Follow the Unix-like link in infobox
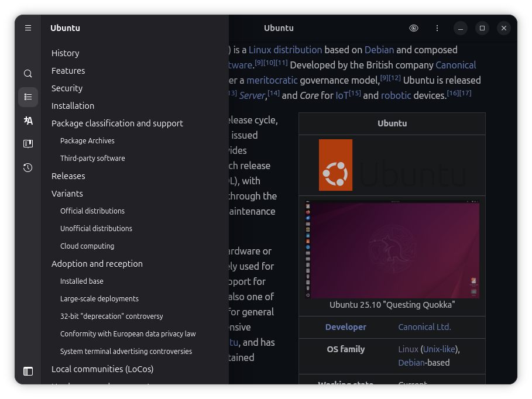The width and height of the screenshot is (532, 399). [x=439, y=349]
